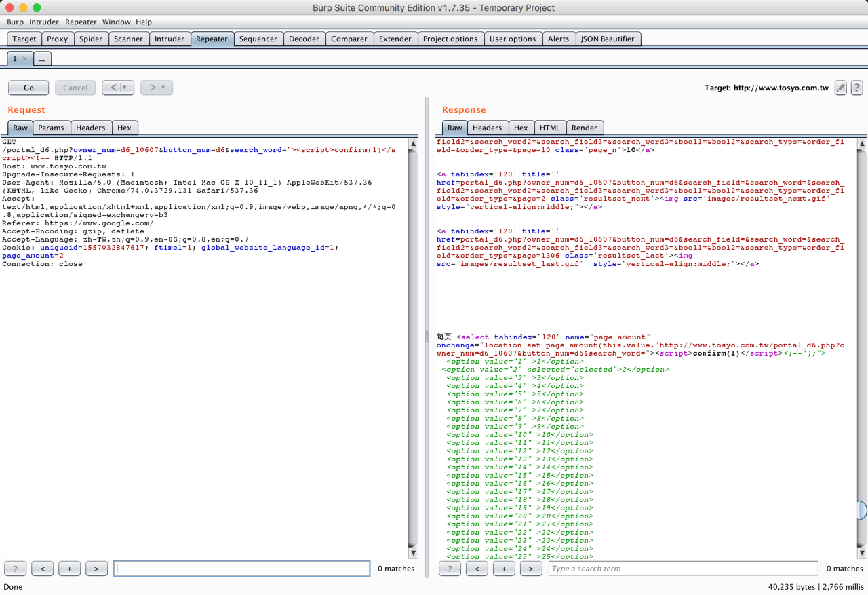Screen dimensions: 868x595
Task: Open the Burp menu
Action: pos(15,22)
